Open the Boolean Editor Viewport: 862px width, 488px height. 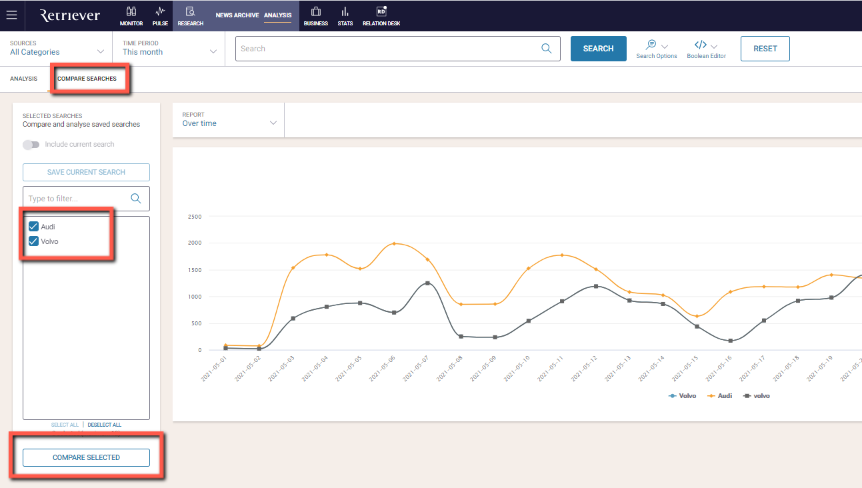tap(706, 49)
